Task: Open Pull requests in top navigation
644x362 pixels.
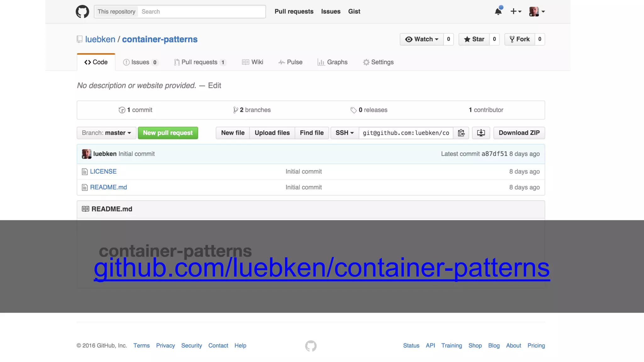Action: tap(294, 11)
